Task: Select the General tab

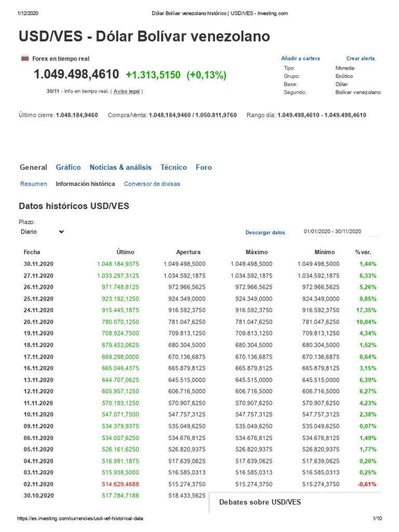Action: 33,167
